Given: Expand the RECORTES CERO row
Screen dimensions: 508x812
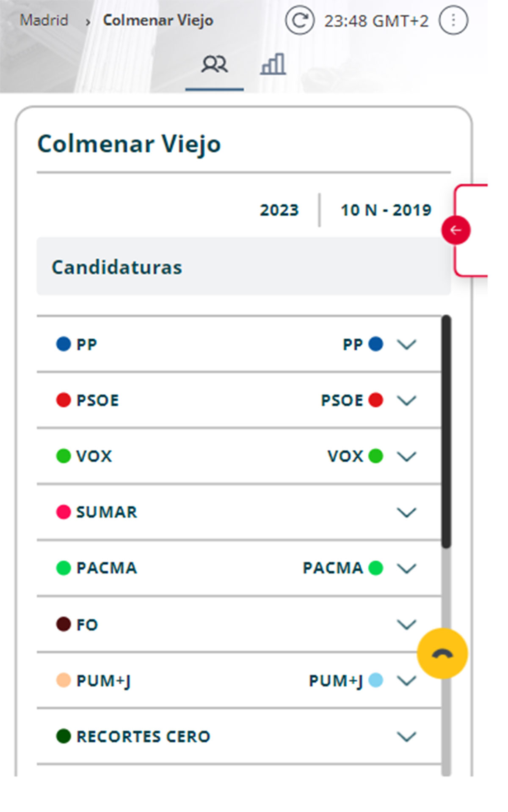Looking at the screenshot, I should 406,737.
